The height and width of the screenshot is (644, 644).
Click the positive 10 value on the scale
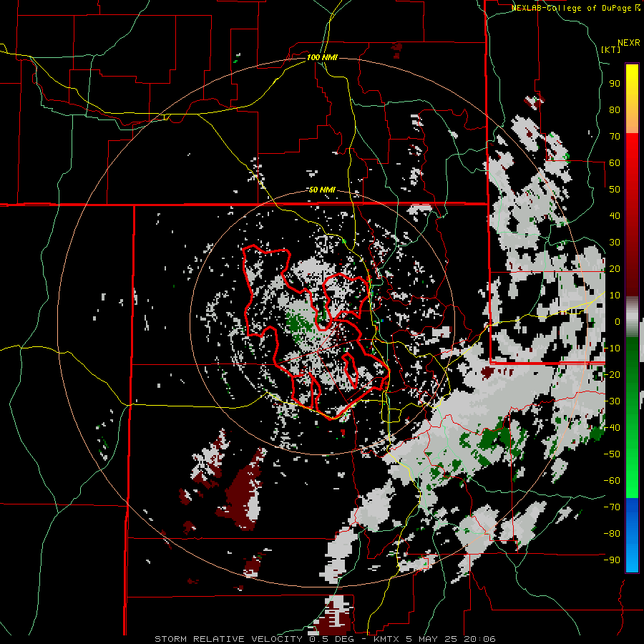point(615,296)
